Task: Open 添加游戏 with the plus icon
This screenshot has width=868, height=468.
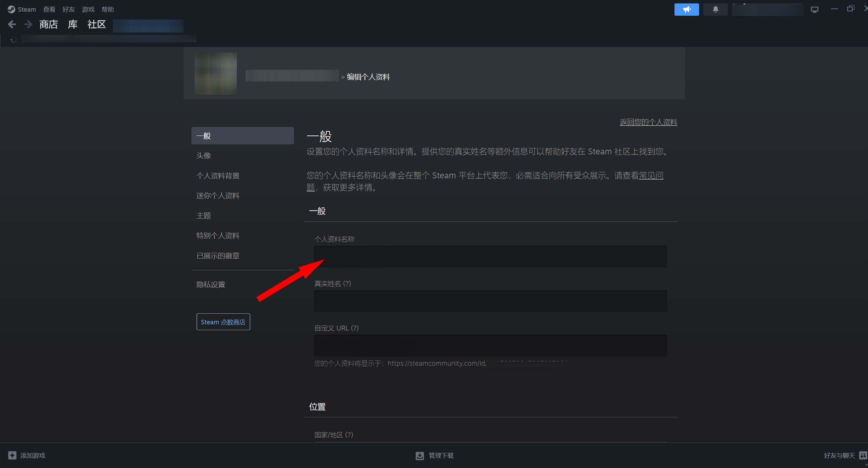Action: (12, 455)
